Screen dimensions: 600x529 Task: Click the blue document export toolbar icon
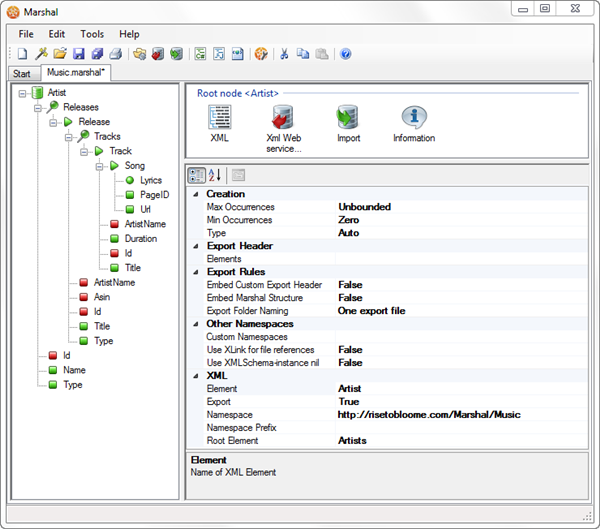coord(219,54)
